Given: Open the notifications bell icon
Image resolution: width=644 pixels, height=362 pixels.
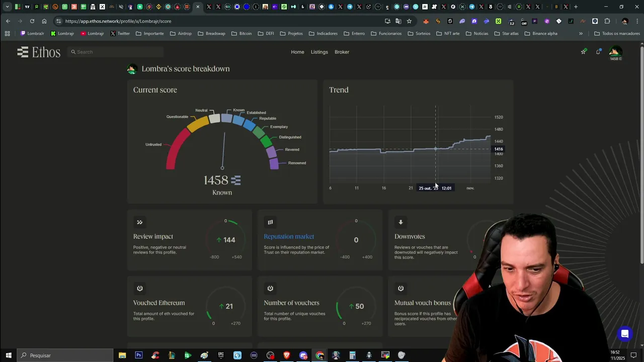Looking at the screenshot, I should (598, 51).
